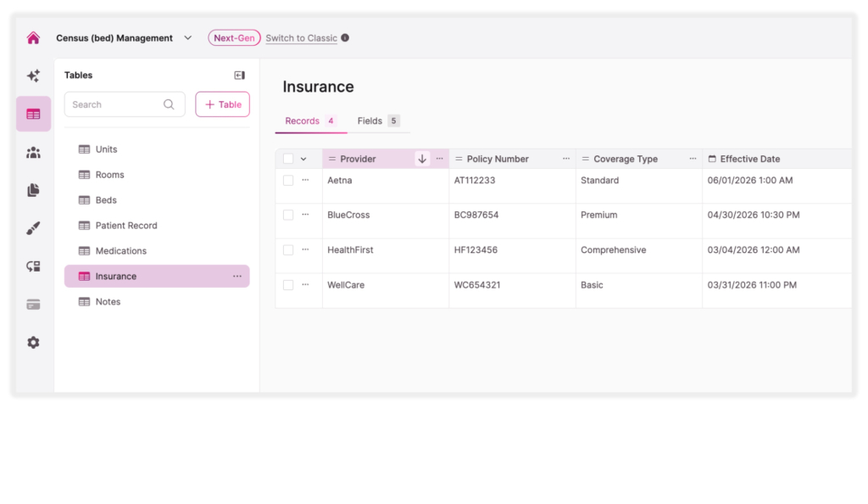Check the select-all records checkbox
The image size is (868, 504).
[287, 158]
